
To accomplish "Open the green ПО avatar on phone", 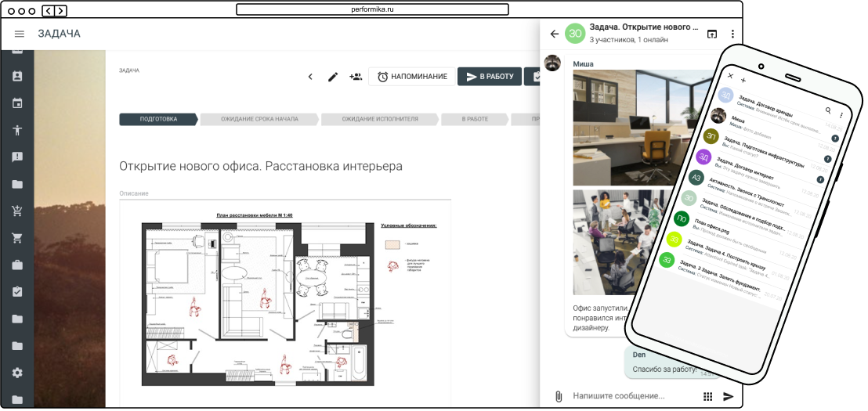I will coord(682,218).
